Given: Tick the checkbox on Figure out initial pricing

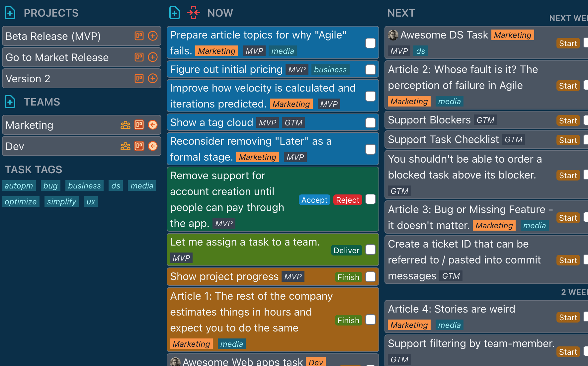Looking at the screenshot, I should click(x=370, y=69).
